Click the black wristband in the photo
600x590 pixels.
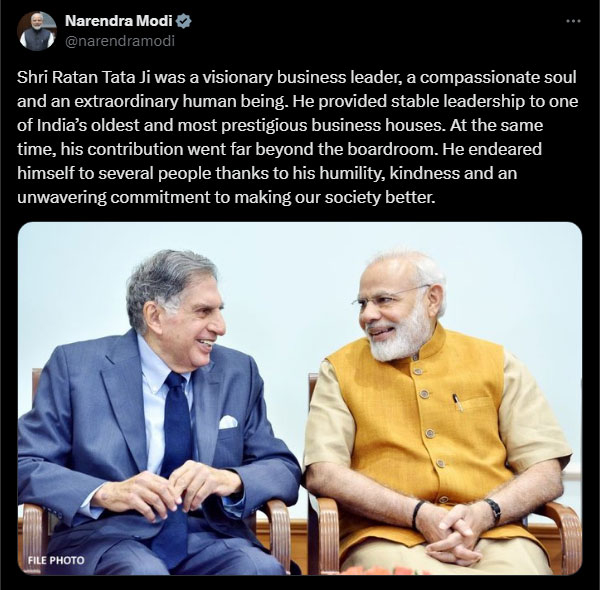pos(417,515)
